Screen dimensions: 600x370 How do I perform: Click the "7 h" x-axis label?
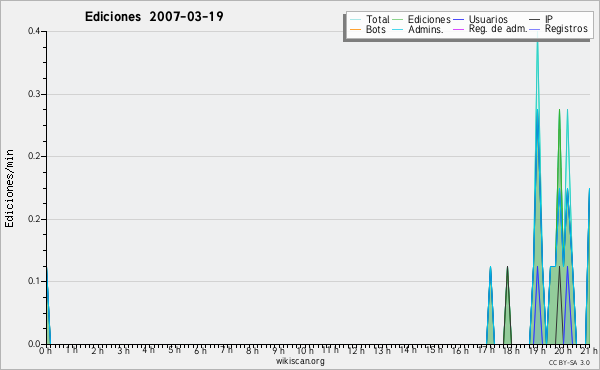pyautogui.click(x=226, y=350)
